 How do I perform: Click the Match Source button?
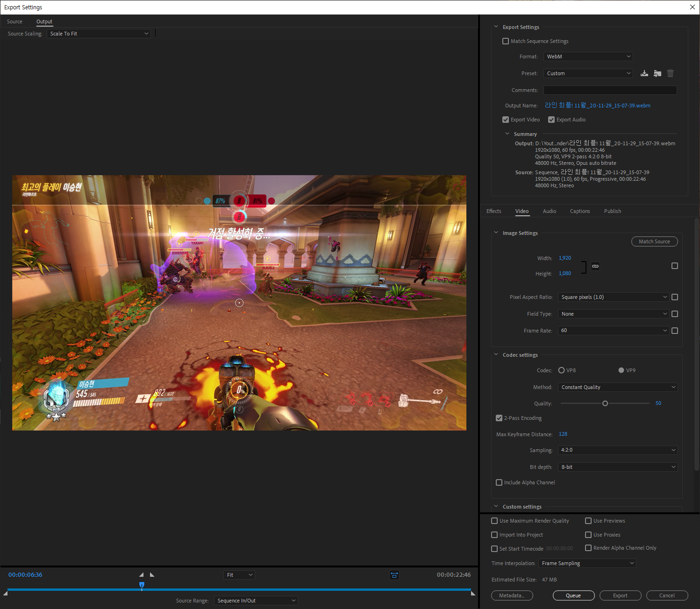tap(655, 241)
